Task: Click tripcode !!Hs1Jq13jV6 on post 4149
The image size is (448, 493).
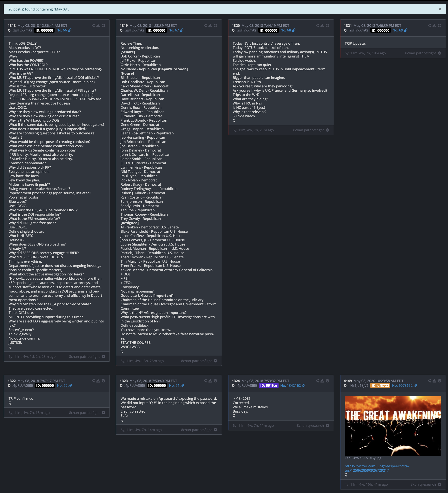Action: (358, 385)
